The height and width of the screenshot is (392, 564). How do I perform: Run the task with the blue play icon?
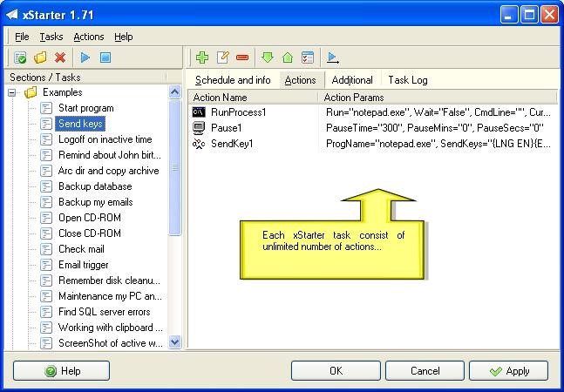[85, 58]
